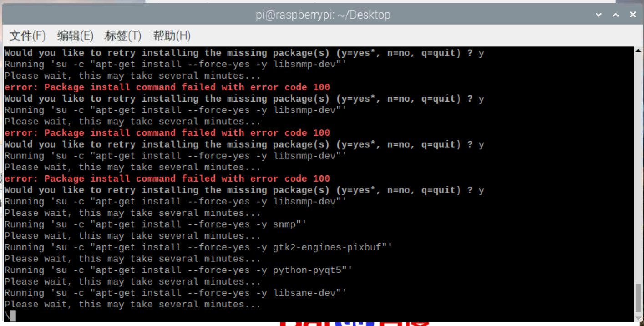Click the text cursor at terminal prompt
The height and width of the screenshot is (326, 644).
click(12, 316)
